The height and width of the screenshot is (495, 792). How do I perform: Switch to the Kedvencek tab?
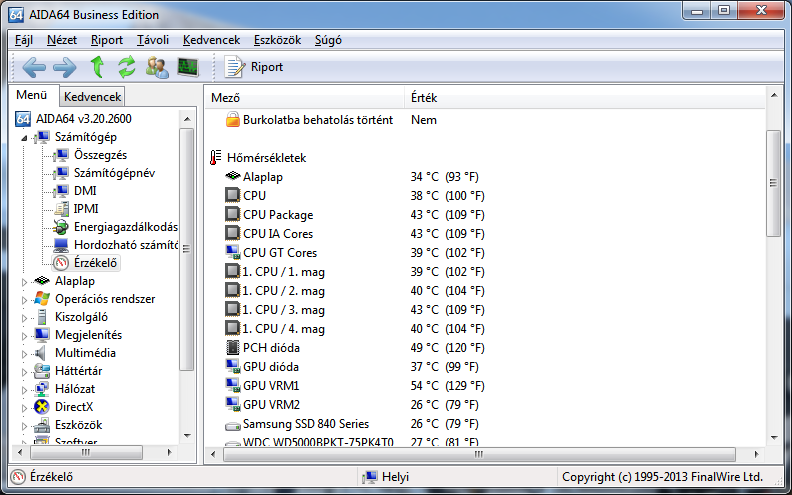[92, 96]
